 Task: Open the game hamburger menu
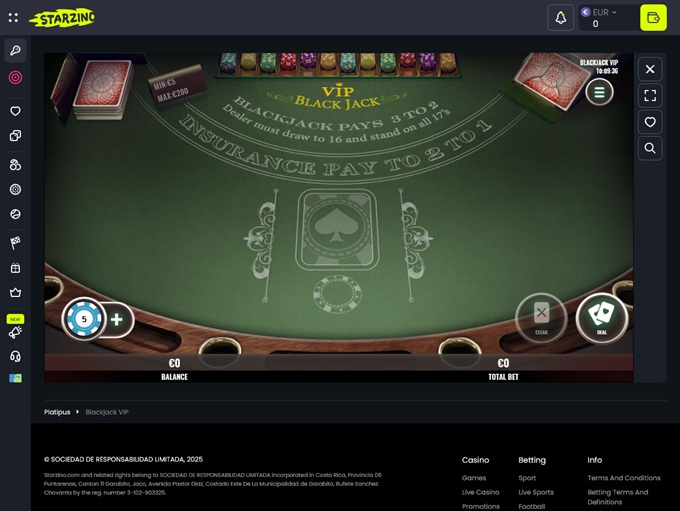(x=599, y=92)
